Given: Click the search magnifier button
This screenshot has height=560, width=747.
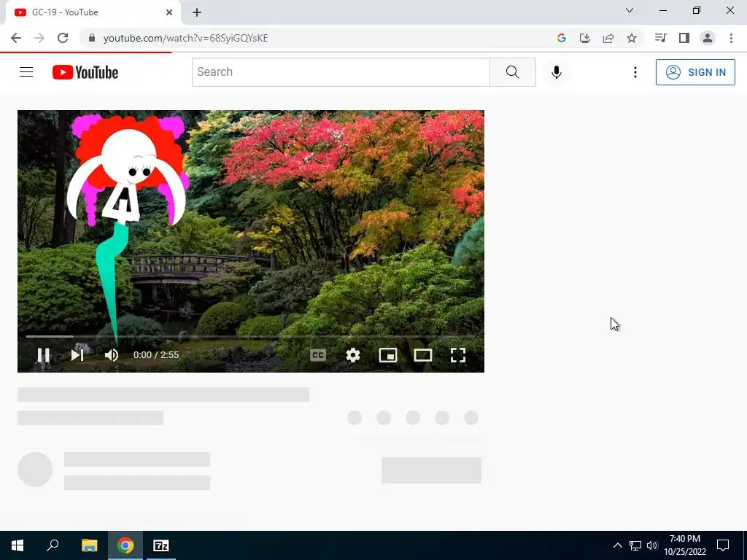Looking at the screenshot, I should pyautogui.click(x=513, y=72).
